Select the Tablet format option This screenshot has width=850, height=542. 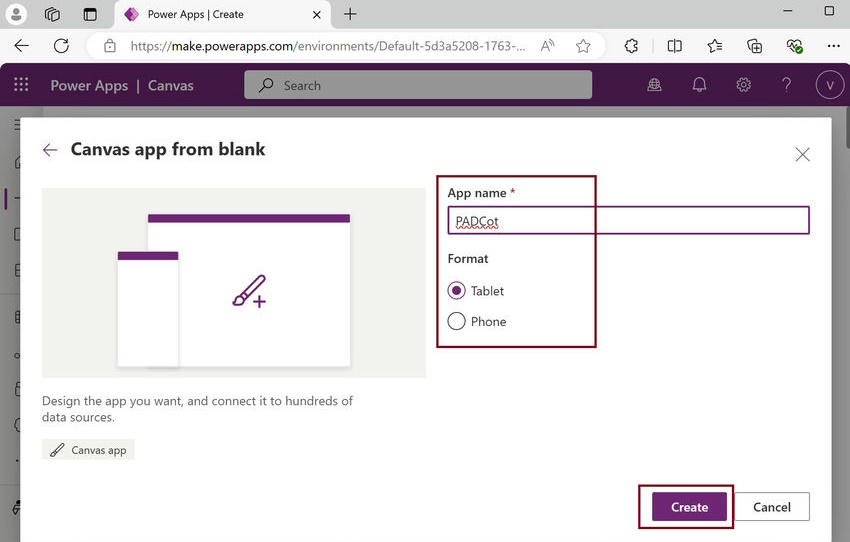tap(475, 291)
